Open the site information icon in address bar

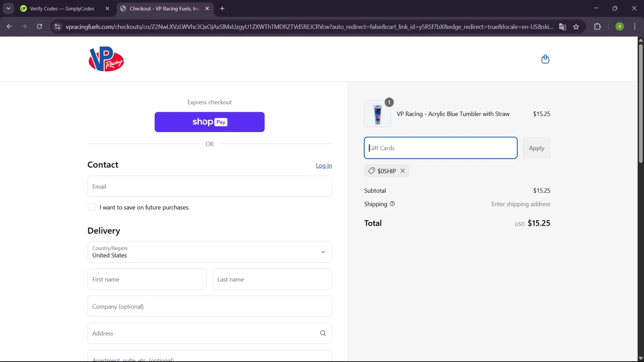tap(57, 27)
